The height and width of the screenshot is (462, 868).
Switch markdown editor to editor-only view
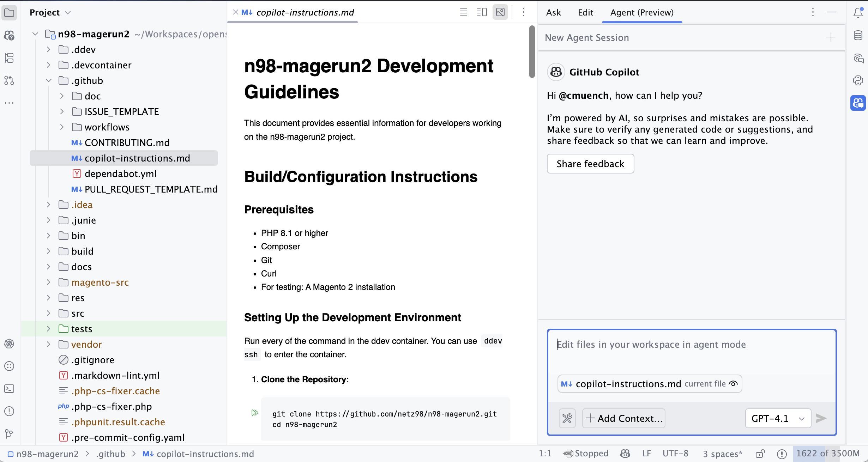(464, 12)
